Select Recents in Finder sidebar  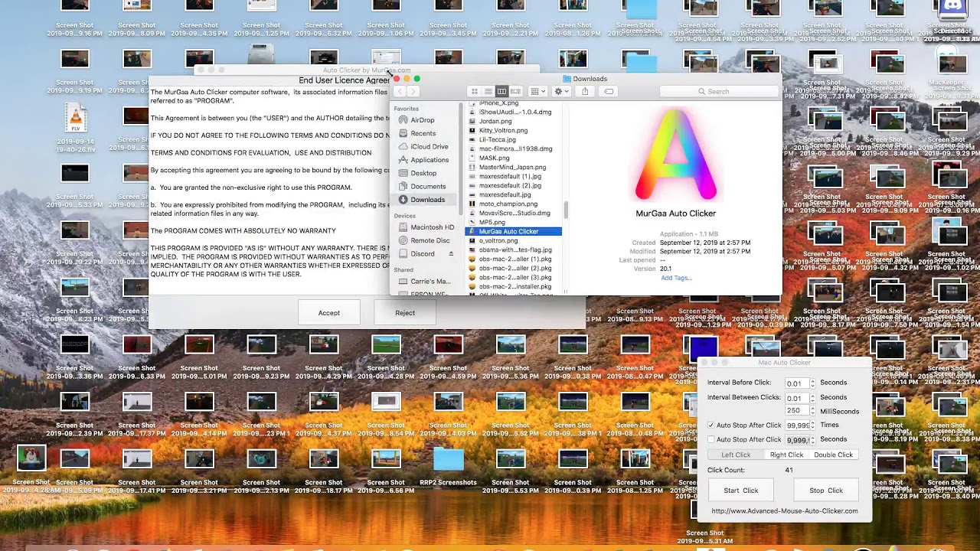pyautogui.click(x=423, y=133)
